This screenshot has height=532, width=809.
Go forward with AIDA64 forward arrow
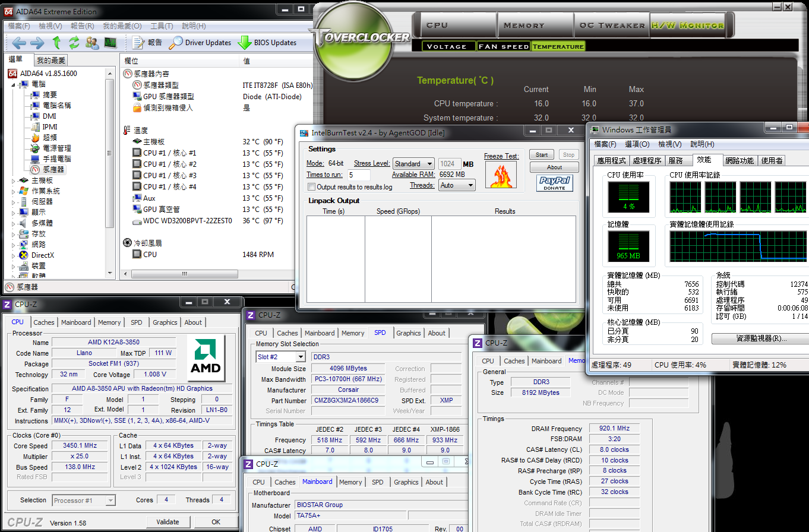(x=37, y=43)
